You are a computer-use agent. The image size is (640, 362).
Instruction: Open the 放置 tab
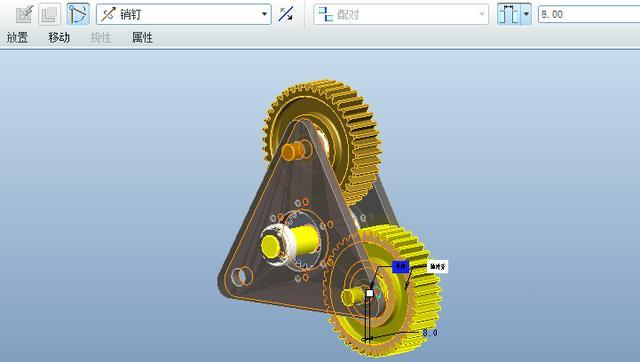17,38
